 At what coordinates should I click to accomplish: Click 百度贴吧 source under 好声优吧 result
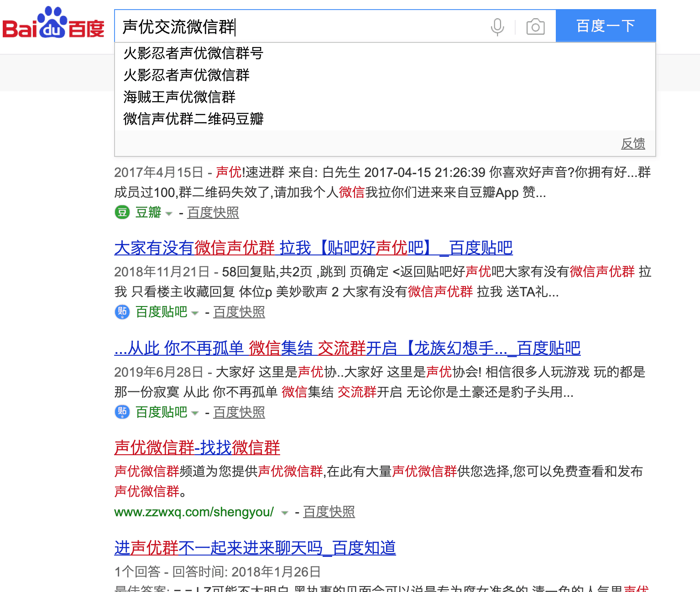pyautogui.click(x=162, y=312)
